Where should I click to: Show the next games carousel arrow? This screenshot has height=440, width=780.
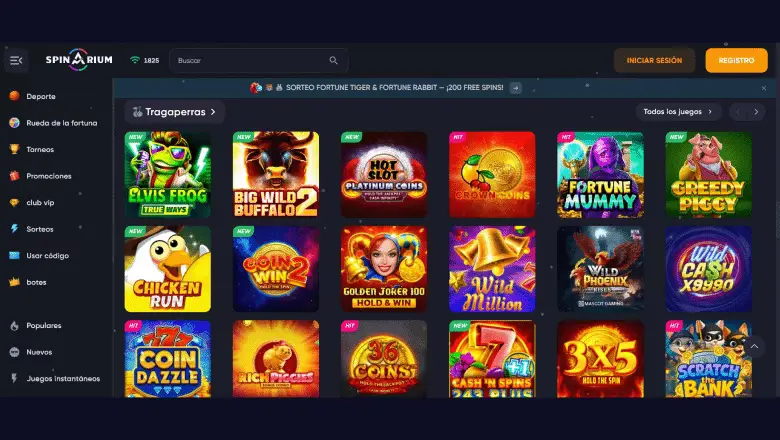(x=756, y=112)
